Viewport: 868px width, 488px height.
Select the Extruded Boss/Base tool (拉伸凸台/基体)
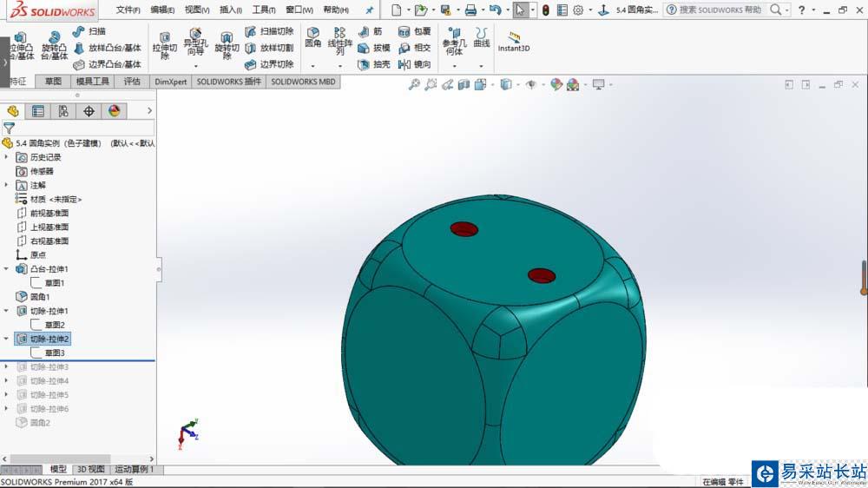click(21, 45)
